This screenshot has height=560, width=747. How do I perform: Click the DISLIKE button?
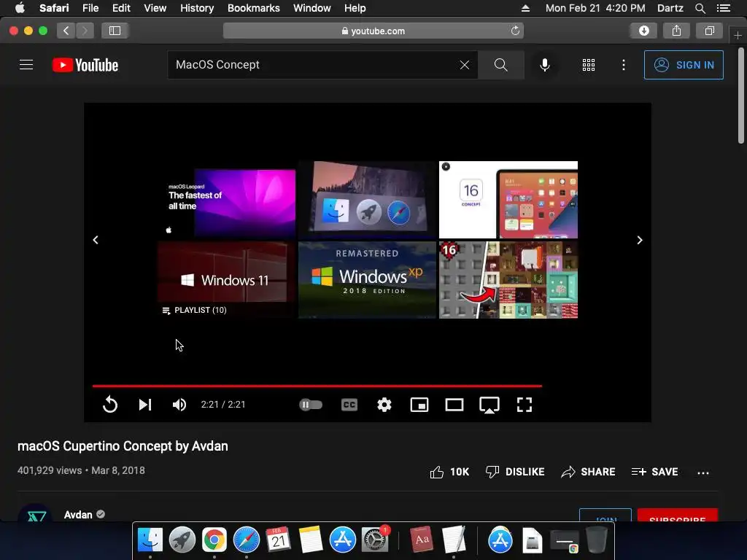(515, 472)
